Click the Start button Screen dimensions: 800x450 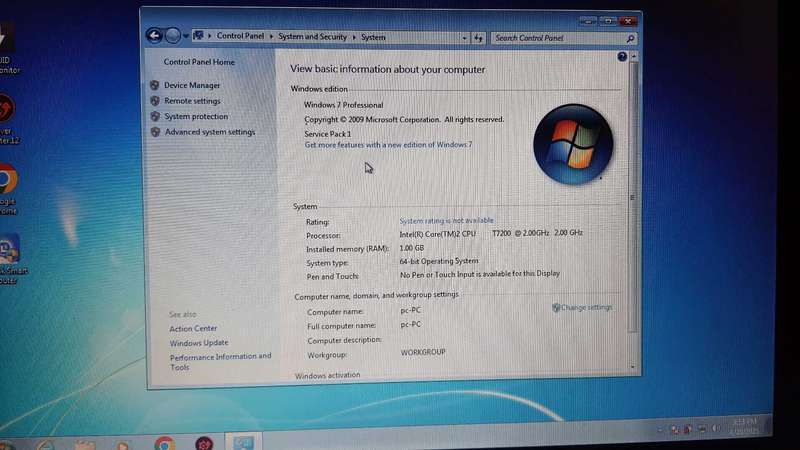(7, 445)
